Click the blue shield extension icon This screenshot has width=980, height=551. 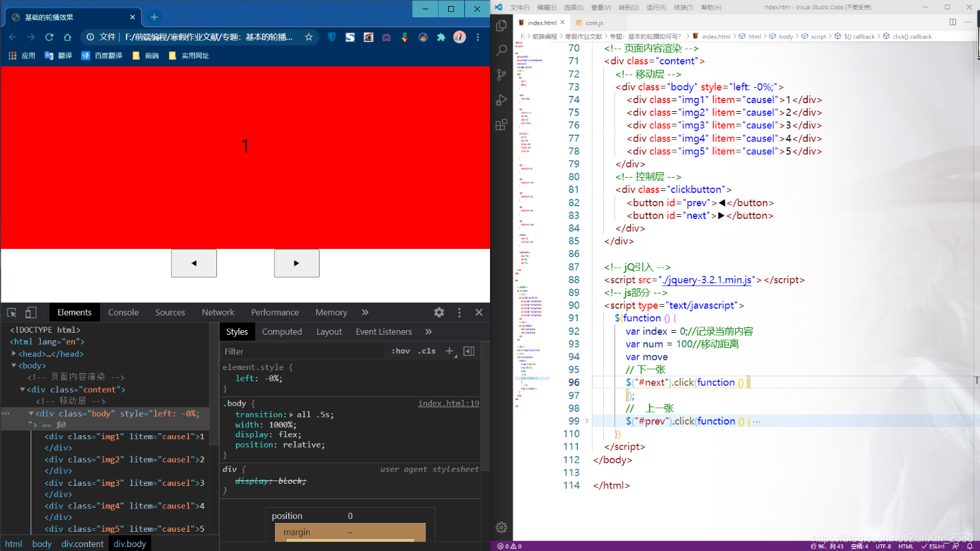pyautogui.click(x=332, y=37)
